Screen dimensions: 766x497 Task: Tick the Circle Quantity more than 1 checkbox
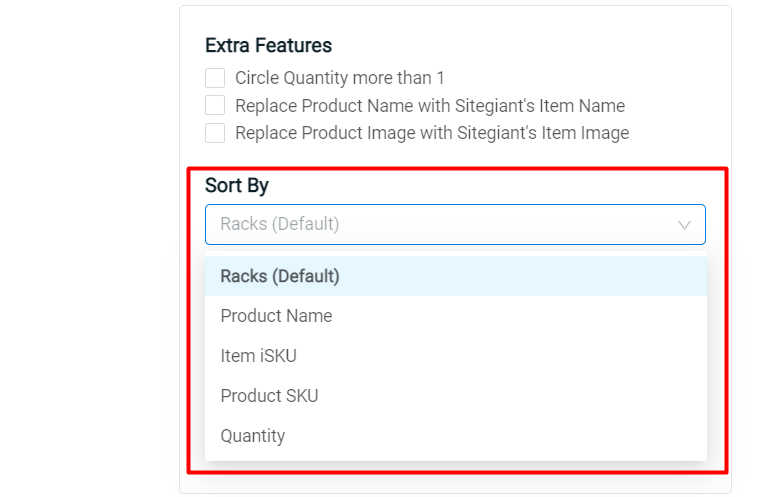click(215, 78)
